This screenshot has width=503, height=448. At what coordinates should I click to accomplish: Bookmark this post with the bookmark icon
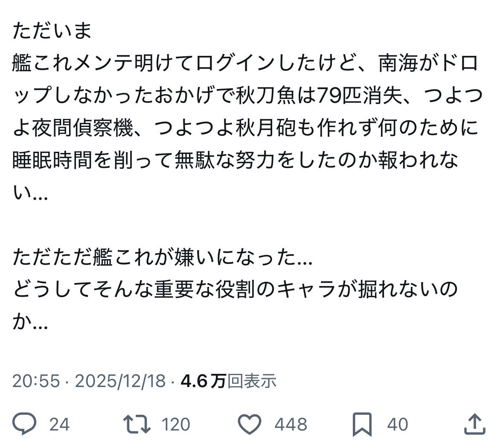point(362,424)
